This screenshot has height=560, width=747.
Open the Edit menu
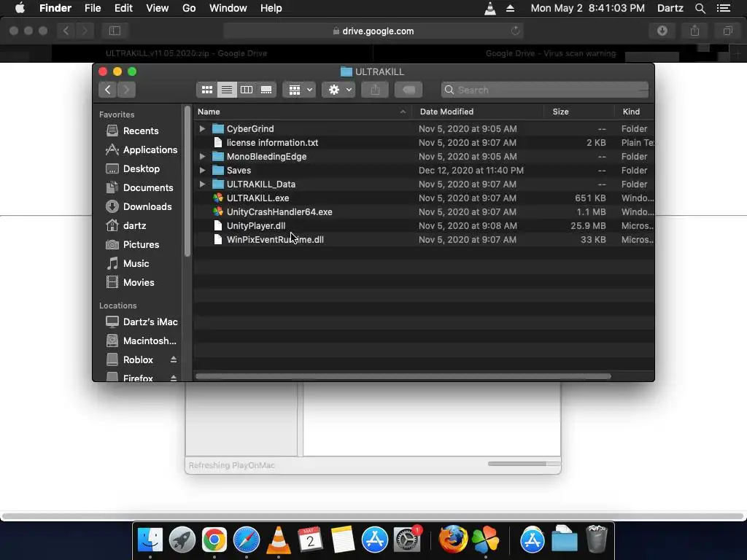pos(123,8)
